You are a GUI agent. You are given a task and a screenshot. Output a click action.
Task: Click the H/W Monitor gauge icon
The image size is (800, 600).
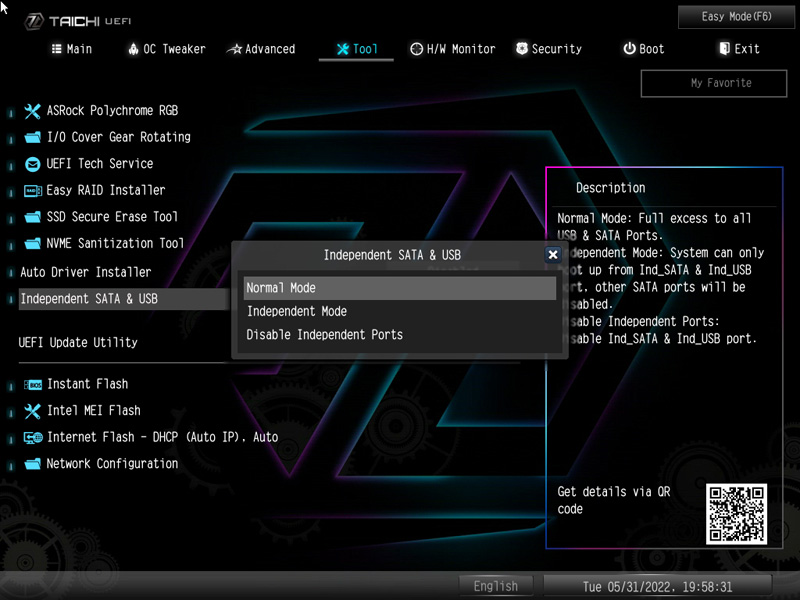coord(416,49)
